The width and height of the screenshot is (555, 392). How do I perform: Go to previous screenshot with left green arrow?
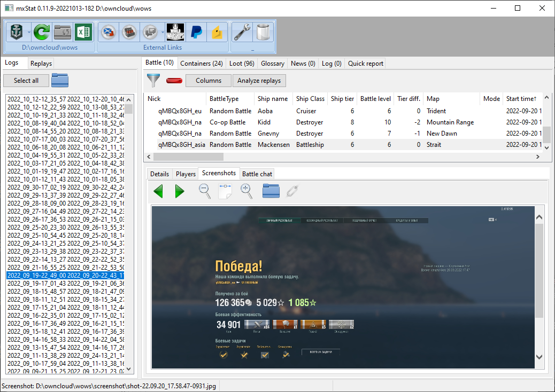coord(158,191)
